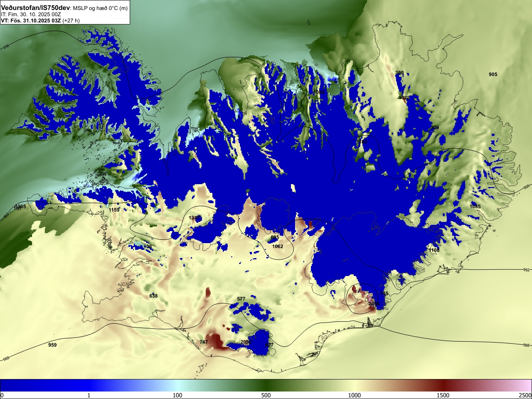Click the 959 value over the ocean
532x399 pixels.
tap(52, 345)
